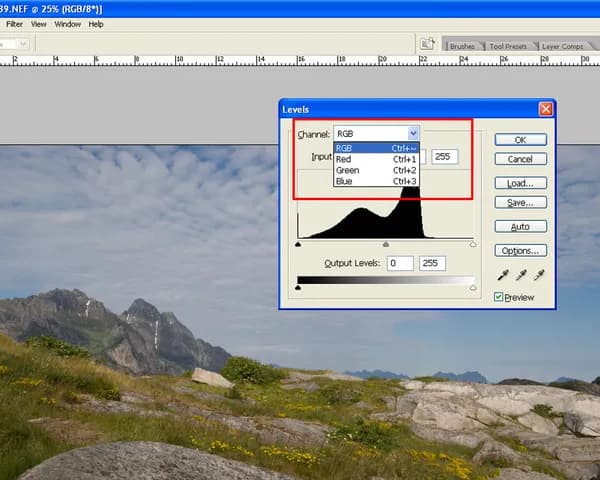The image size is (600, 480).
Task: Toggle the Preview checkbox
Action: 499,297
